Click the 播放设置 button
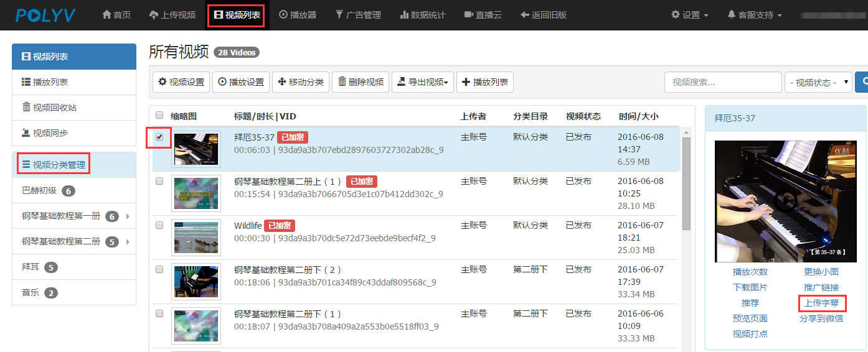Screen dimensions: 868x352 (x=241, y=82)
